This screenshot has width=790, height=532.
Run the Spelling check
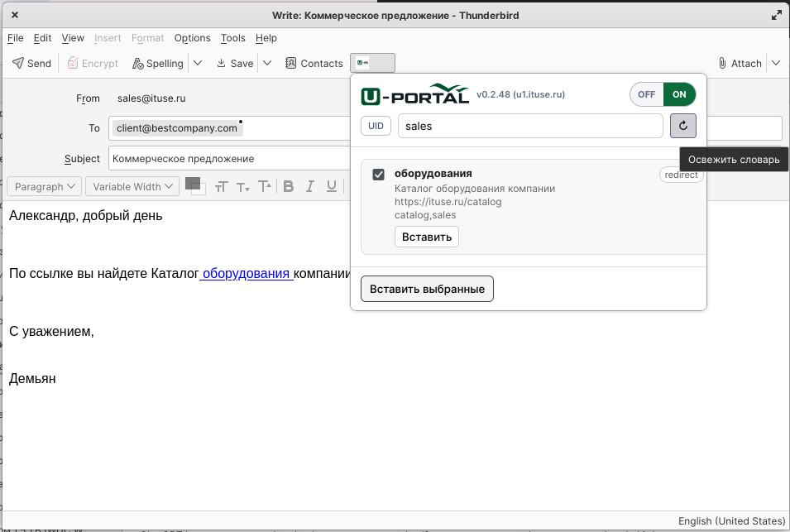pos(158,63)
